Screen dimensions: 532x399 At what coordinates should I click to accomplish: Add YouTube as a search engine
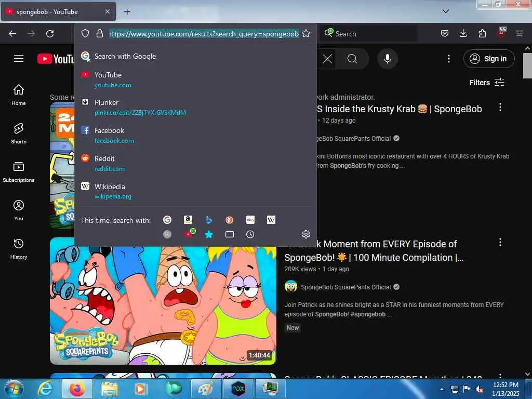[x=189, y=233]
